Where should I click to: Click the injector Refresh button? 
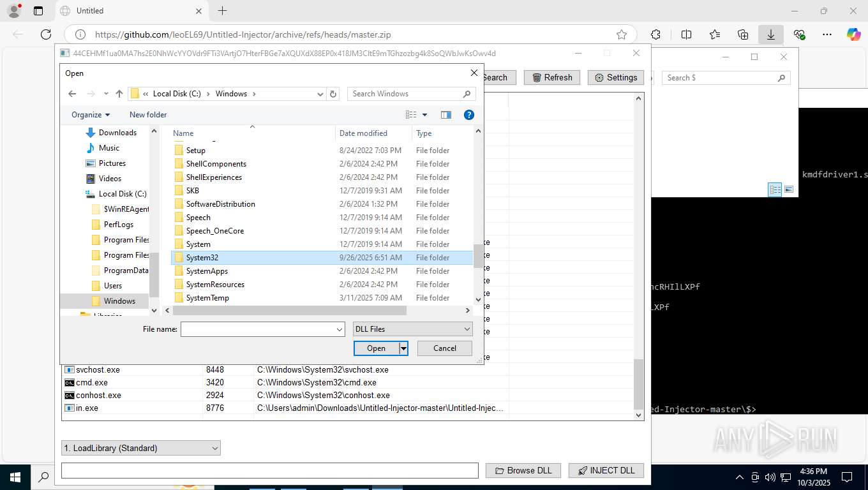[x=552, y=77]
